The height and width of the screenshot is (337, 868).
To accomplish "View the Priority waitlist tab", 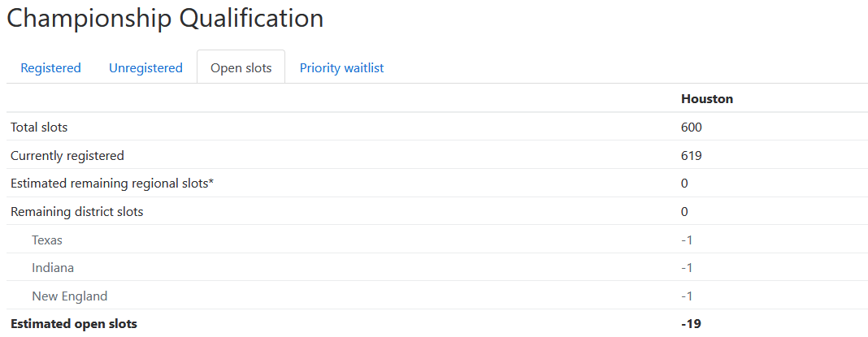I will (341, 68).
